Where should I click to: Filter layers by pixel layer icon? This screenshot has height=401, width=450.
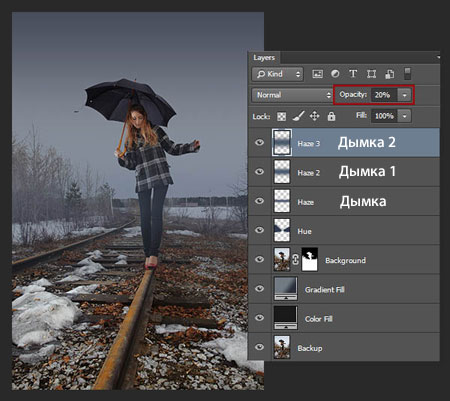pyautogui.click(x=317, y=74)
